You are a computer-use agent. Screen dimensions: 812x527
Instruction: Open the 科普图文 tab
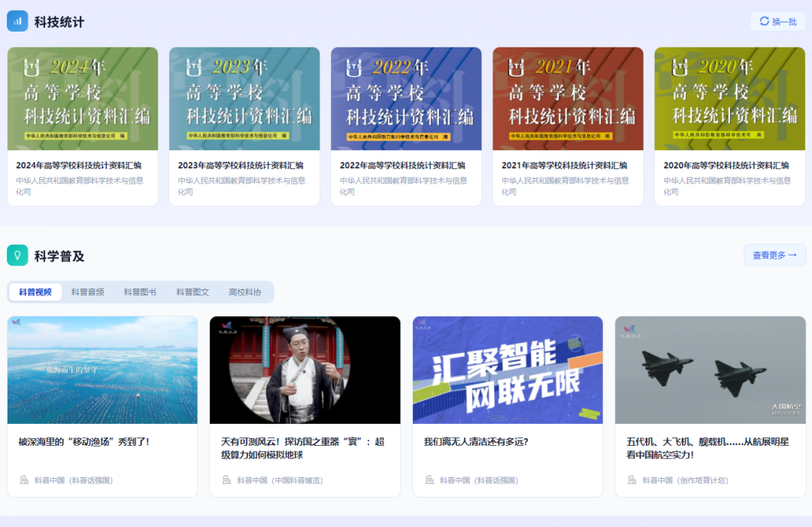pyautogui.click(x=193, y=292)
